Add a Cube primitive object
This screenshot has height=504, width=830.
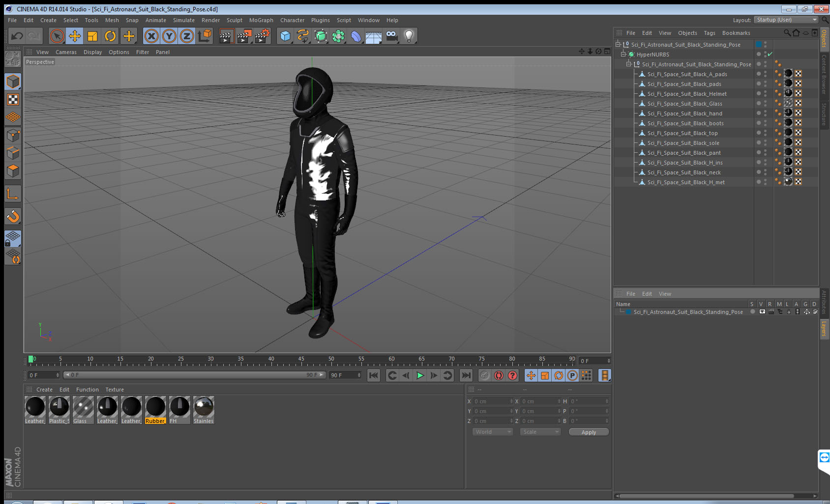[285, 36]
